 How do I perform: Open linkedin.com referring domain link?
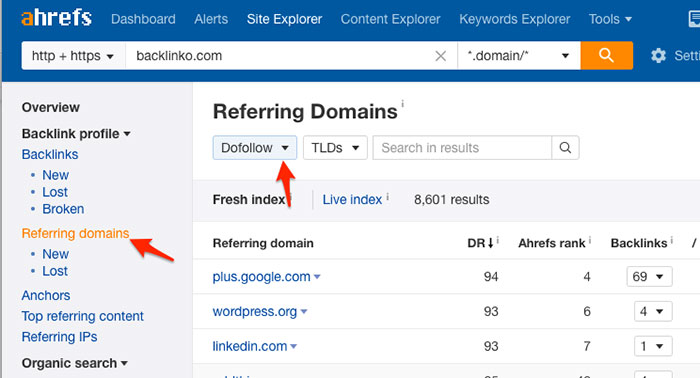[x=250, y=346]
